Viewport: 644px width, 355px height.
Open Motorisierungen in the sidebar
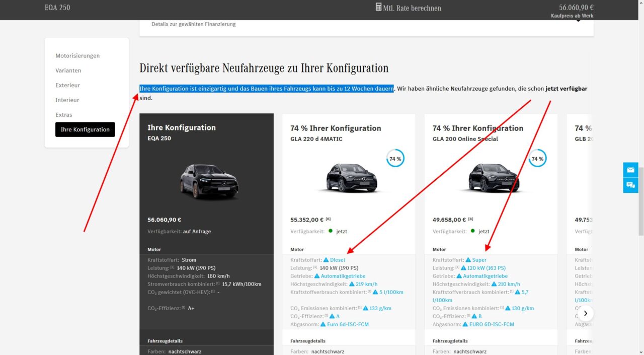(77, 56)
